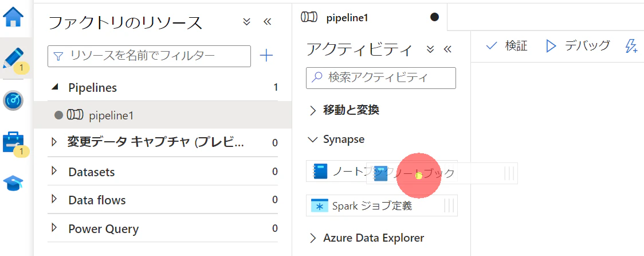
Task: Open the Monitor gauge icon
Action: (13, 100)
